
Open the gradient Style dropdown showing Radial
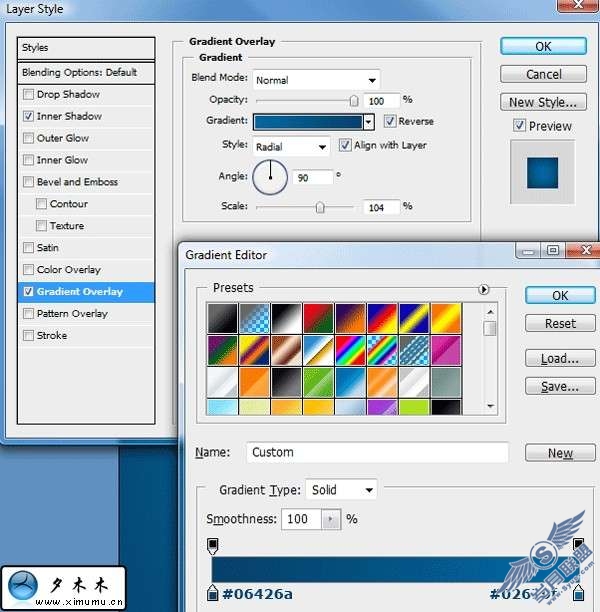[291, 147]
